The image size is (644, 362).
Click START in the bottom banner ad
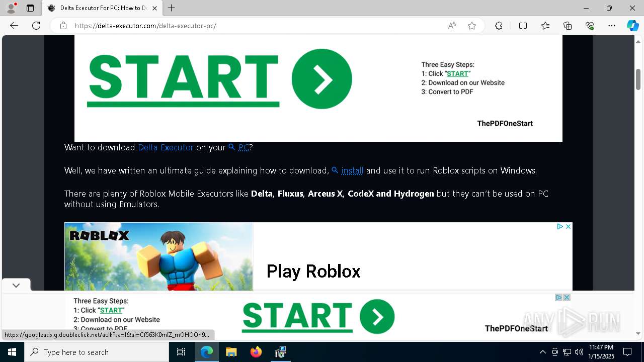tap(296, 317)
